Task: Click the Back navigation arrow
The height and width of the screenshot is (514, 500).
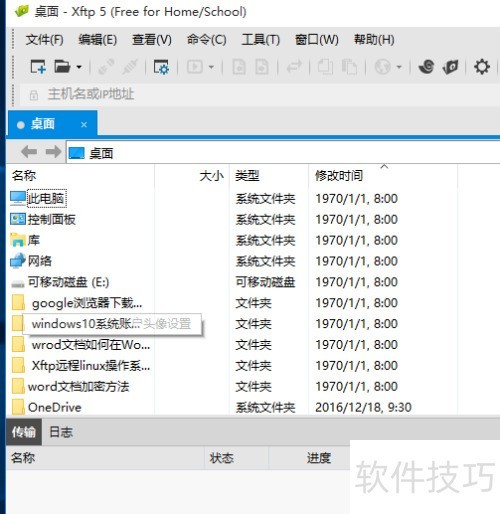Action: (x=29, y=152)
